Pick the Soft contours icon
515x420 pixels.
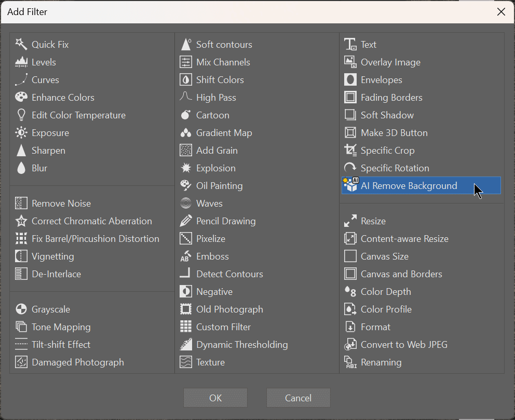[186, 44]
